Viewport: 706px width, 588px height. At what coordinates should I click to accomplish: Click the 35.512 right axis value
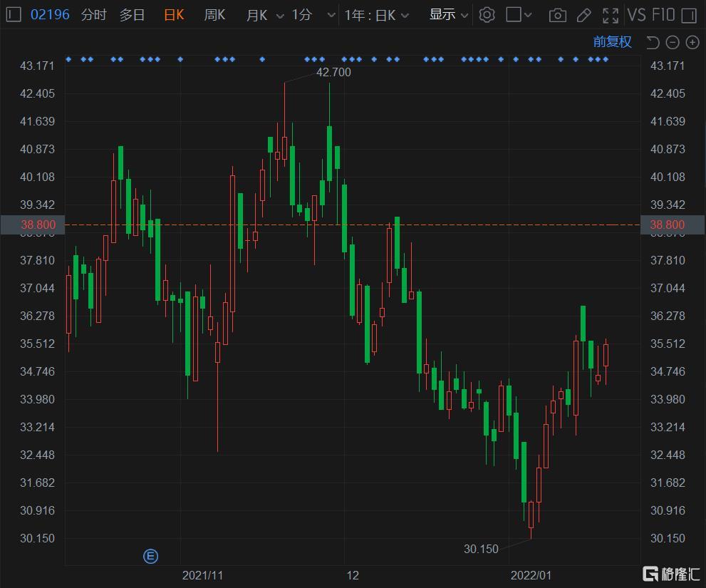[668, 344]
